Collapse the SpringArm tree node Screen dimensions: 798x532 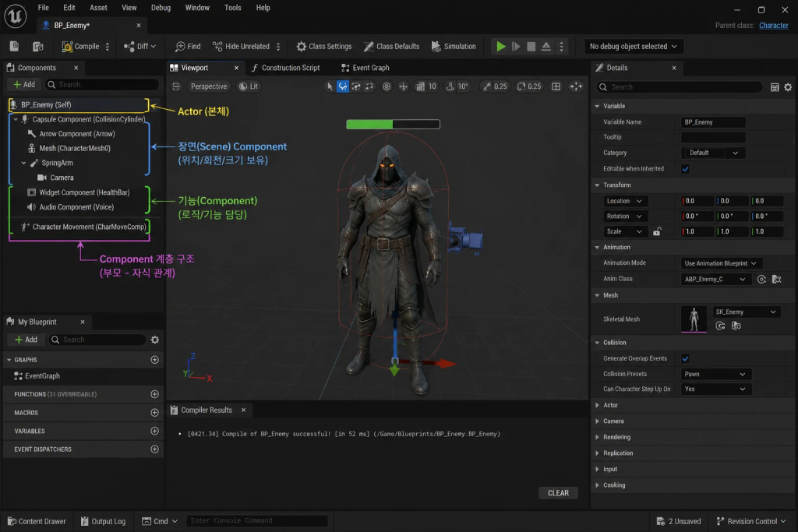(23, 164)
